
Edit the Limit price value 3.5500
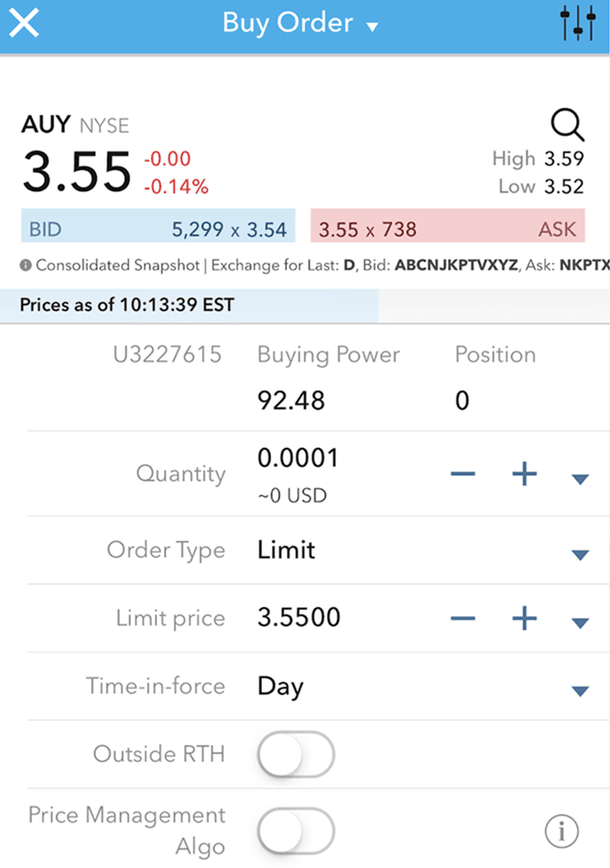pyautogui.click(x=300, y=617)
